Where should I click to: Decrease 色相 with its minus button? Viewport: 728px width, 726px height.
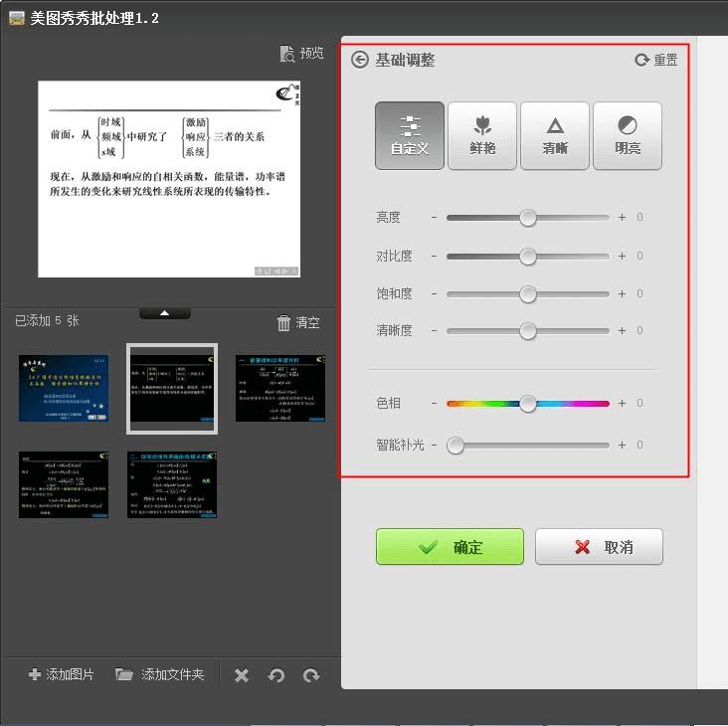(434, 404)
